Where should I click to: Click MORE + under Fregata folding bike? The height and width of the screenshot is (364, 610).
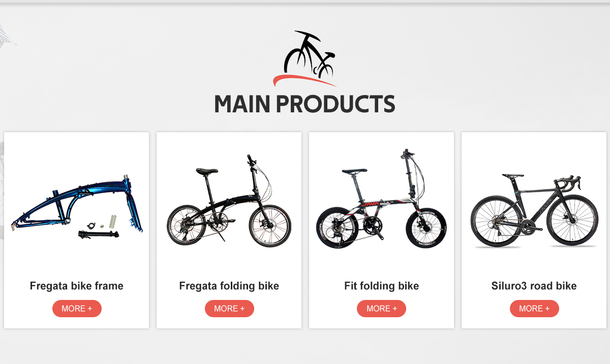[x=229, y=309]
